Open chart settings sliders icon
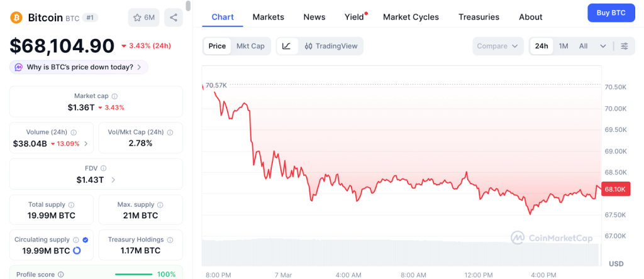Screen dimensions: 644x279 click(x=625, y=46)
